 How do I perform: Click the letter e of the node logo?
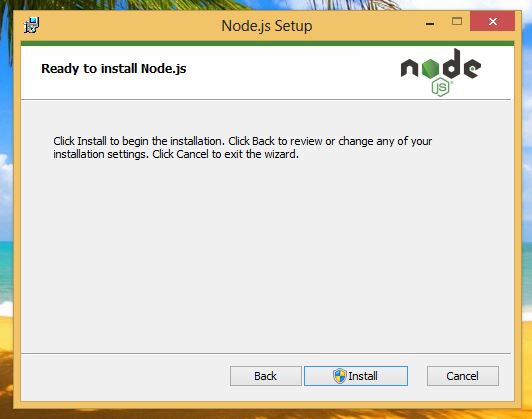click(472, 68)
